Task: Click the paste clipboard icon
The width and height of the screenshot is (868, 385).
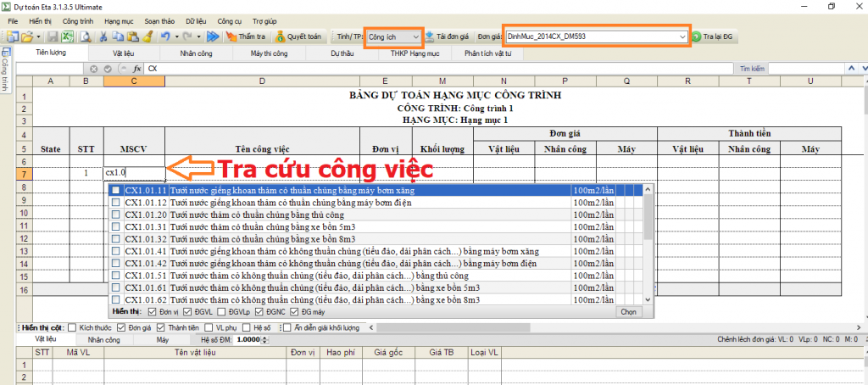Action: [133, 36]
